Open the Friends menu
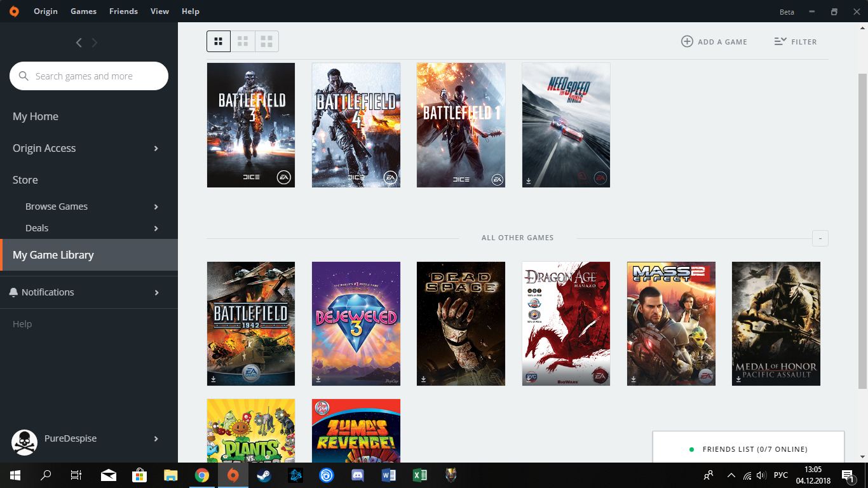Image resolution: width=868 pixels, height=488 pixels. pyautogui.click(x=123, y=11)
